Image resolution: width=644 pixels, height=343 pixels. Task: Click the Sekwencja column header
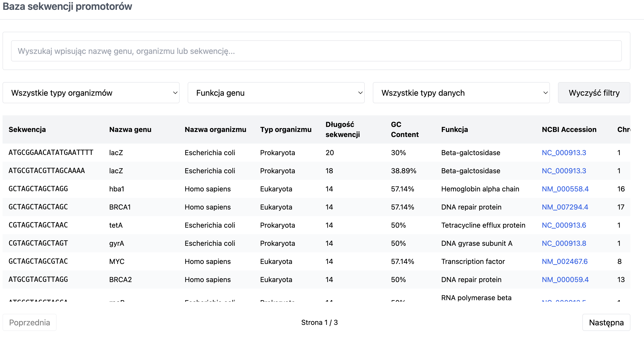click(x=27, y=129)
